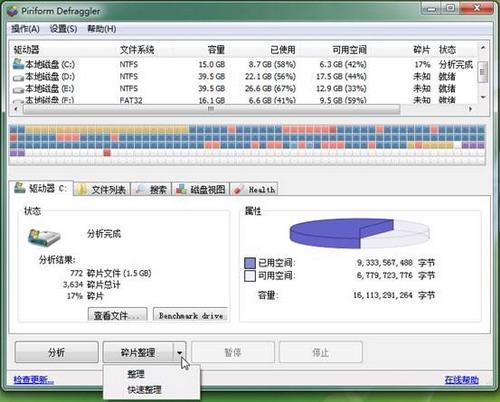The width and height of the screenshot is (500, 402).
Task: Select the 本地磁盘 (D:) row label
Action: (50, 77)
